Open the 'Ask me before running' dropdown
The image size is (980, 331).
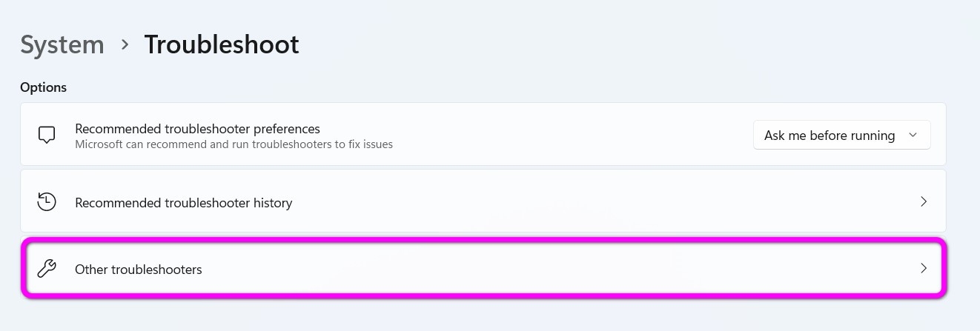[841, 136]
